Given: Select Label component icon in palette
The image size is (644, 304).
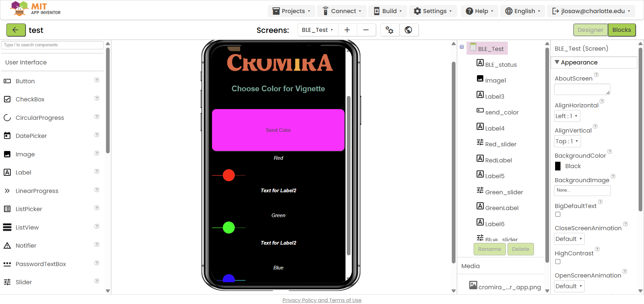Looking at the screenshot, I should [7, 172].
